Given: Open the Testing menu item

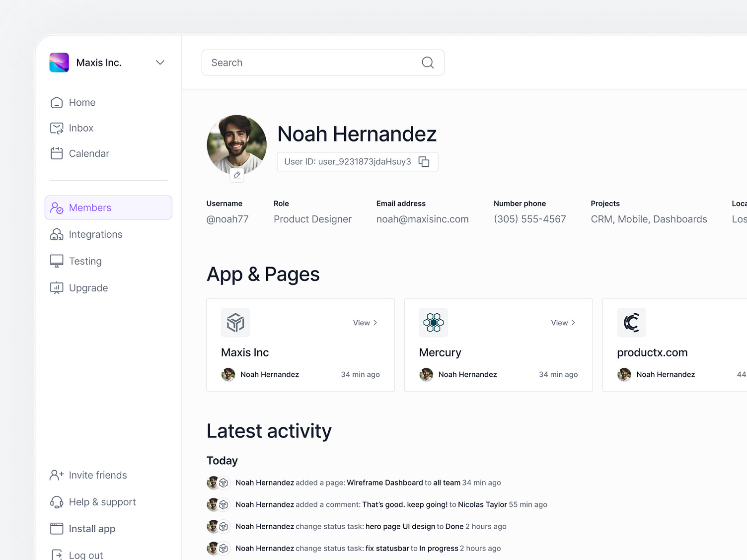Looking at the screenshot, I should 85,261.
